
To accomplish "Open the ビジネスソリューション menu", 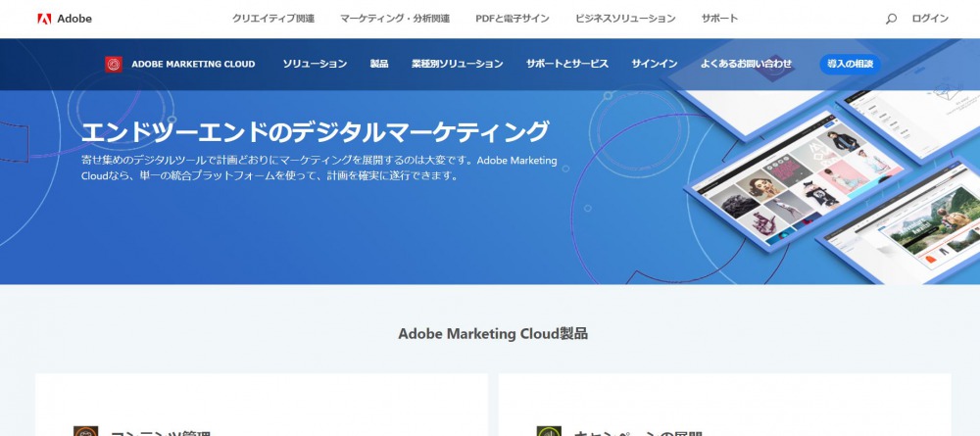I will pyautogui.click(x=625, y=19).
